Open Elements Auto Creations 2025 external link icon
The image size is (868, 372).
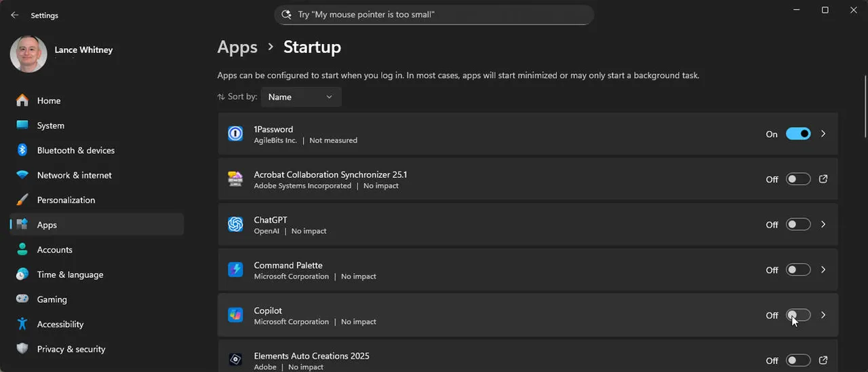coord(823,360)
